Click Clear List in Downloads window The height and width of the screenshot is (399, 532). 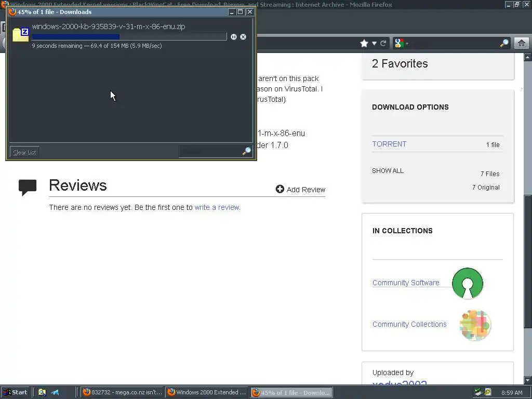pyautogui.click(x=24, y=152)
